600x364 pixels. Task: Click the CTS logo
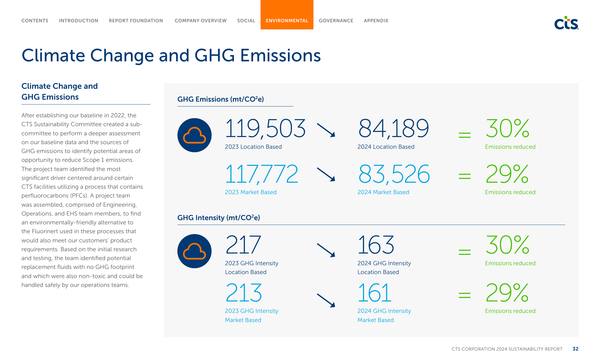[566, 23]
